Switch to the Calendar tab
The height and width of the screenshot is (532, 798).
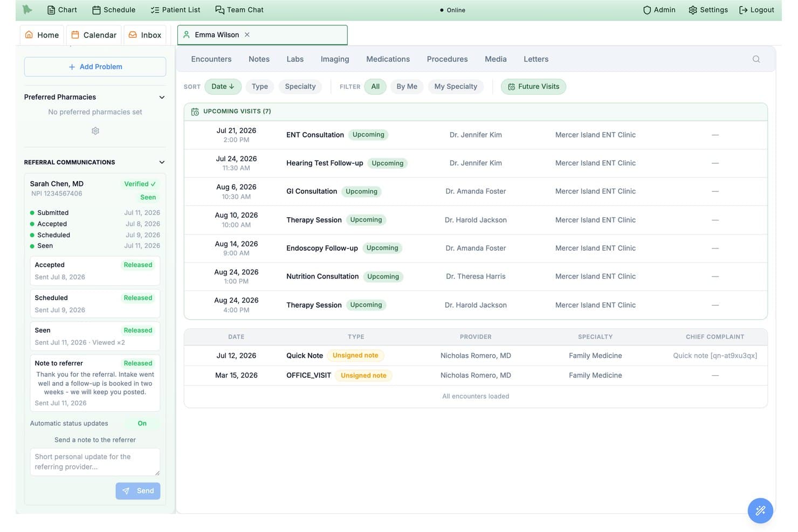pyautogui.click(x=94, y=35)
